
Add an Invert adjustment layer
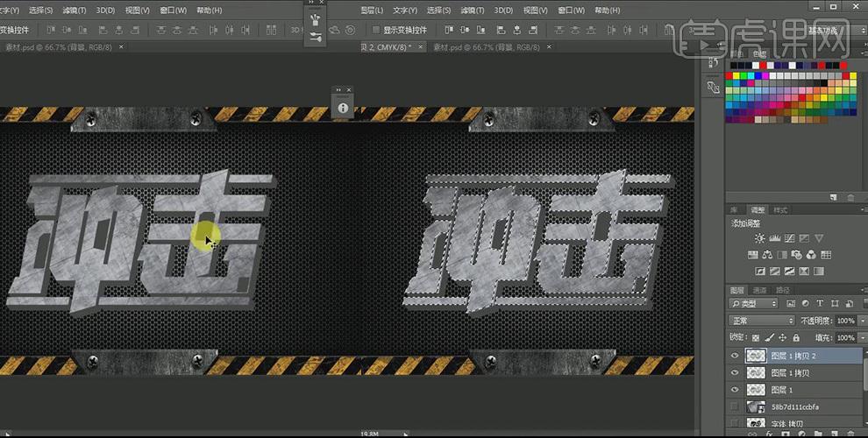[x=760, y=272]
